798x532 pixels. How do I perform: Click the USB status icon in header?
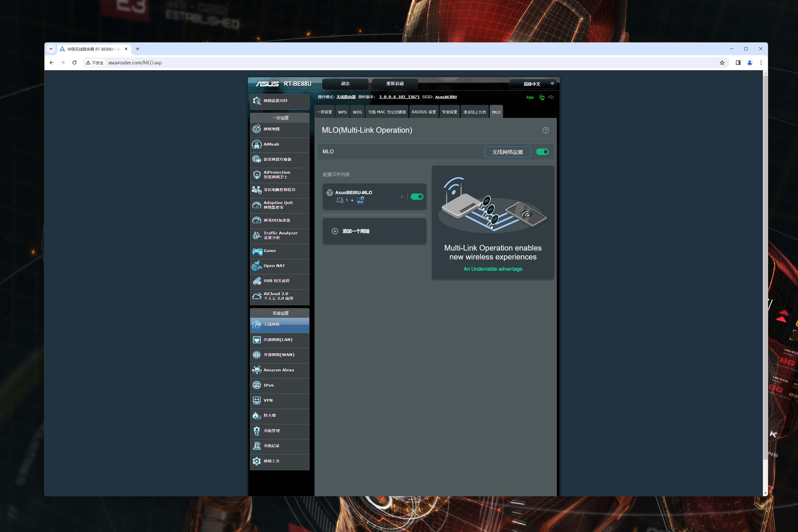[x=551, y=97]
